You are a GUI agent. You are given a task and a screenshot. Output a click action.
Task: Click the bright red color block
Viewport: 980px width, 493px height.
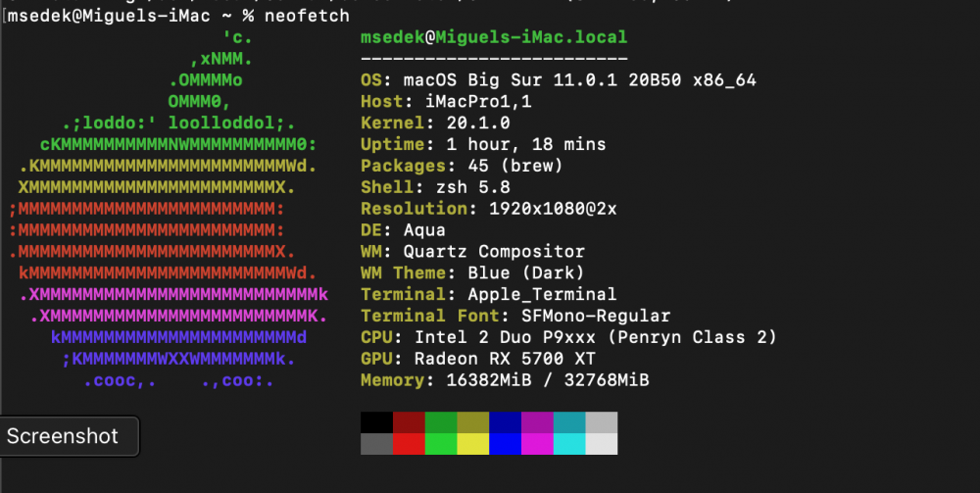pyautogui.click(x=409, y=444)
